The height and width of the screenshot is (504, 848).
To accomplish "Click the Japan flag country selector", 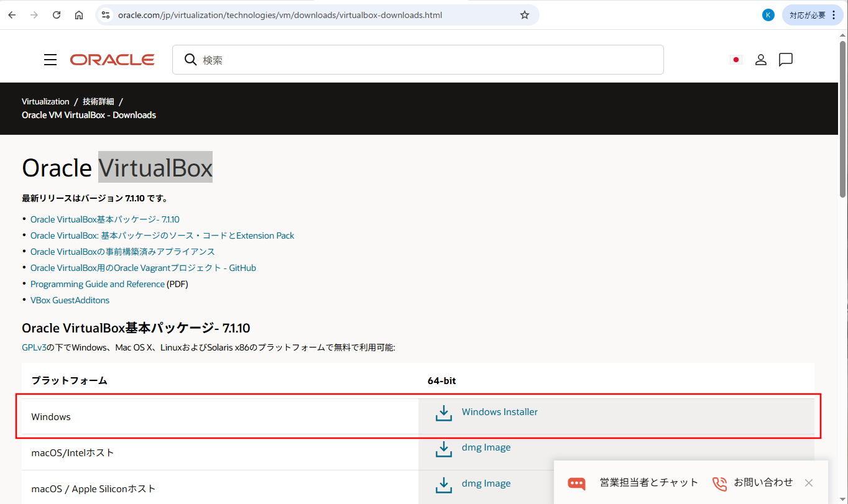I will 736,60.
